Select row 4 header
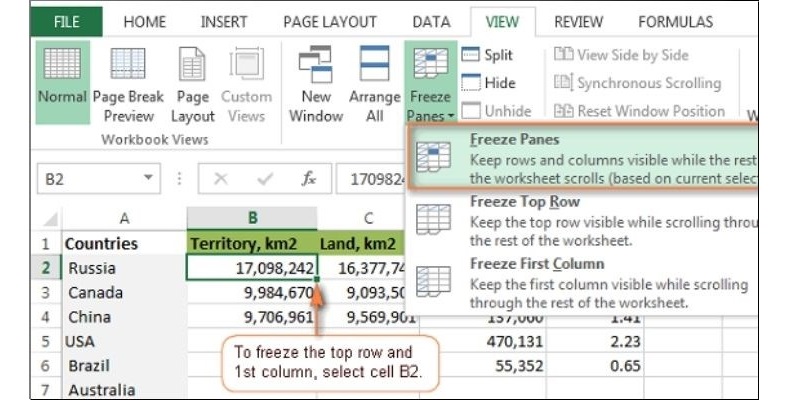 coord(46,317)
